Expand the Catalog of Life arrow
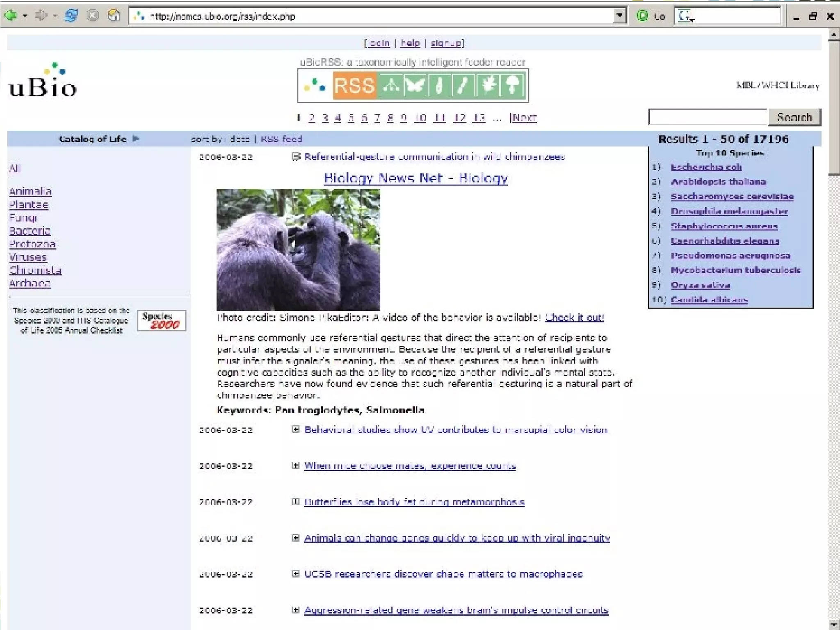The image size is (840, 630). click(136, 139)
